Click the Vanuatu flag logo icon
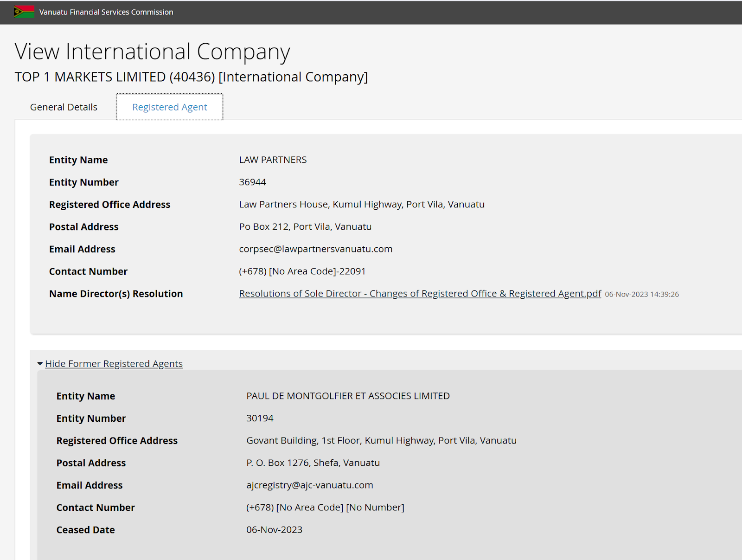 pyautogui.click(x=24, y=12)
